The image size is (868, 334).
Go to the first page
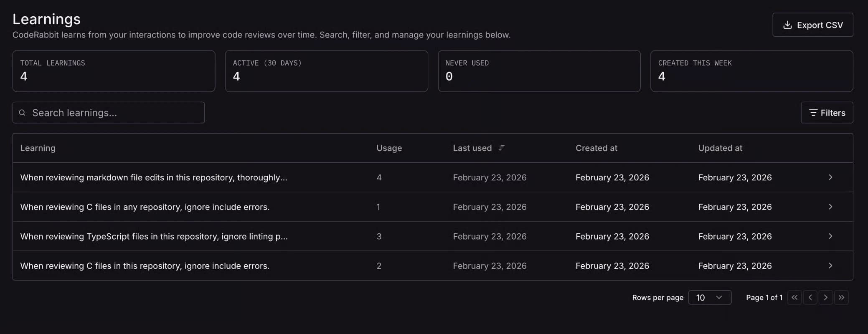pos(794,297)
